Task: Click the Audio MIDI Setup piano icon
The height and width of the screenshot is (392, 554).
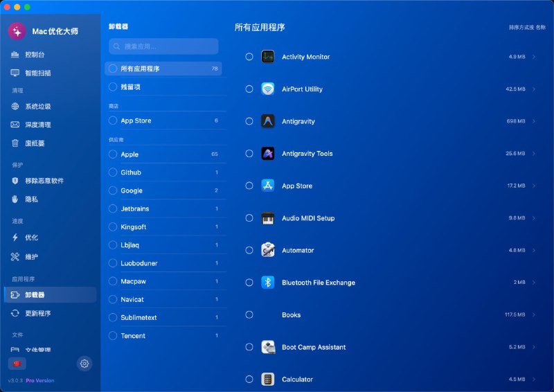Action: click(x=268, y=218)
